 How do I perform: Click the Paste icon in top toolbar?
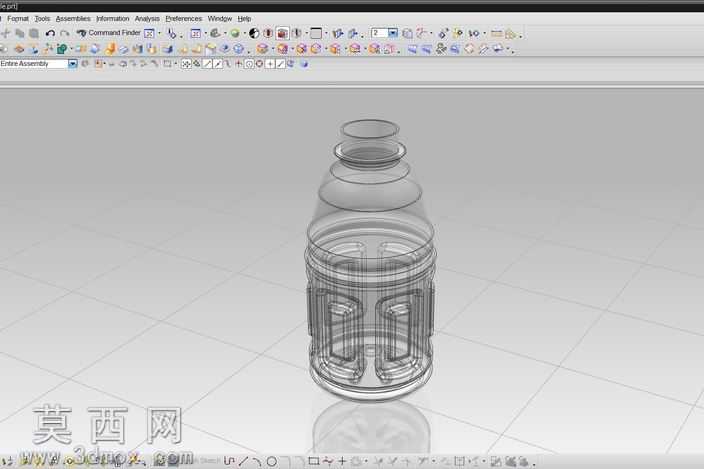[x=34, y=33]
